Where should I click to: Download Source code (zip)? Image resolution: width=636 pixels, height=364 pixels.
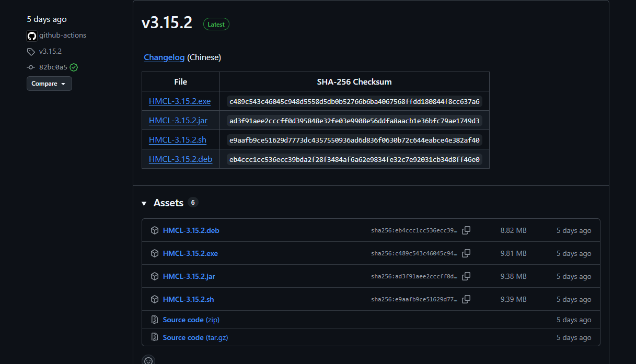click(191, 320)
